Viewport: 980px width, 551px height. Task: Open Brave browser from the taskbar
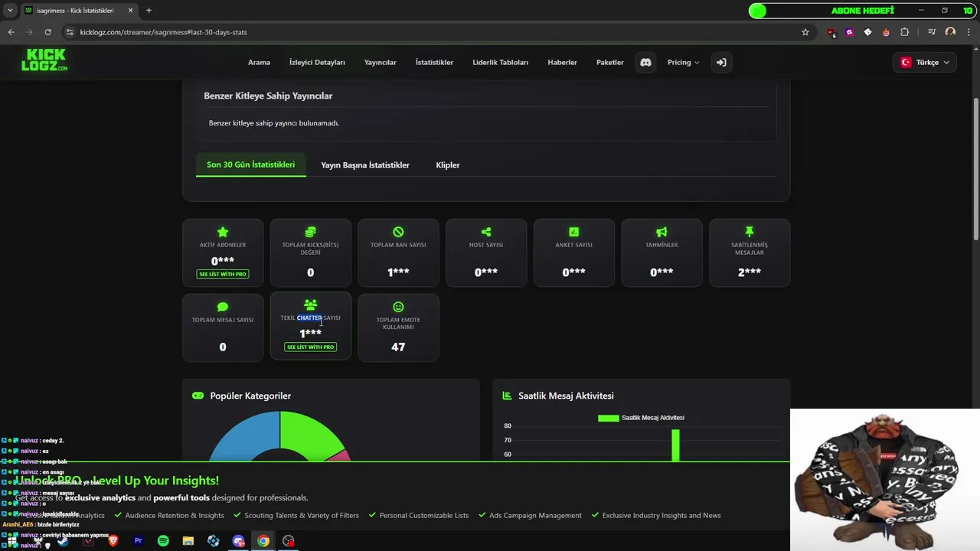point(113,541)
